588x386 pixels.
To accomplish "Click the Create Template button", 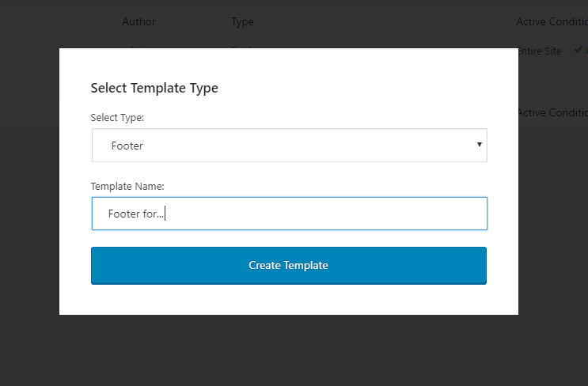I will click(289, 265).
